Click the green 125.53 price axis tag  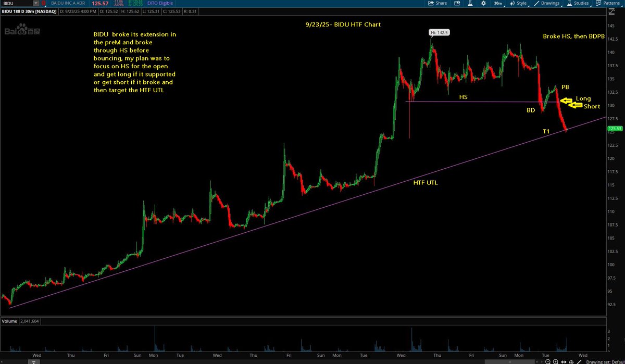tap(615, 128)
